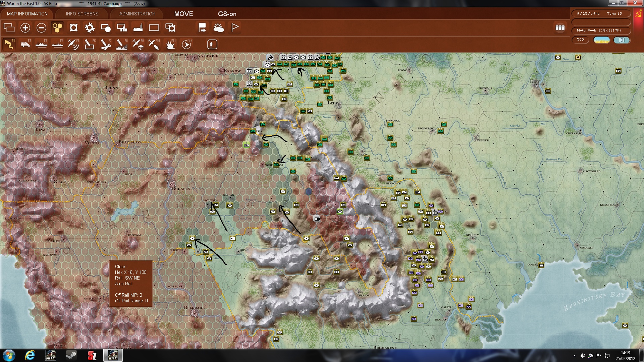The image size is (644, 362).
Task: Click the Budapest city on the map
Action: click(172, 184)
